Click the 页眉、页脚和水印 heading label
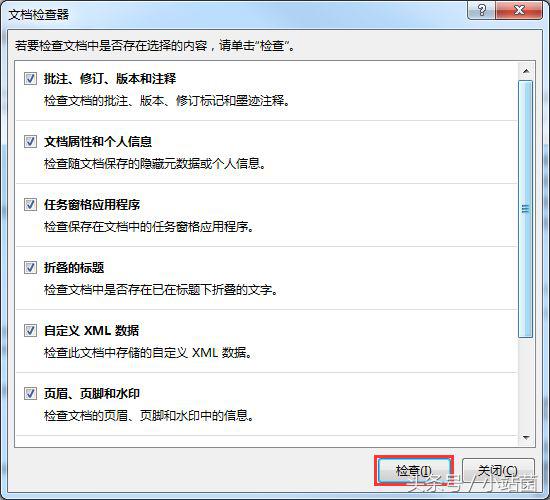The width and height of the screenshot is (550, 500). click(92, 394)
